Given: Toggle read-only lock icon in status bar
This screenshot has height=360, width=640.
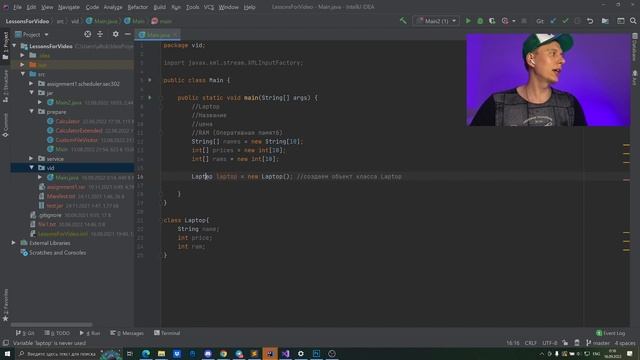Looking at the screenshot, I should point(565,343).
